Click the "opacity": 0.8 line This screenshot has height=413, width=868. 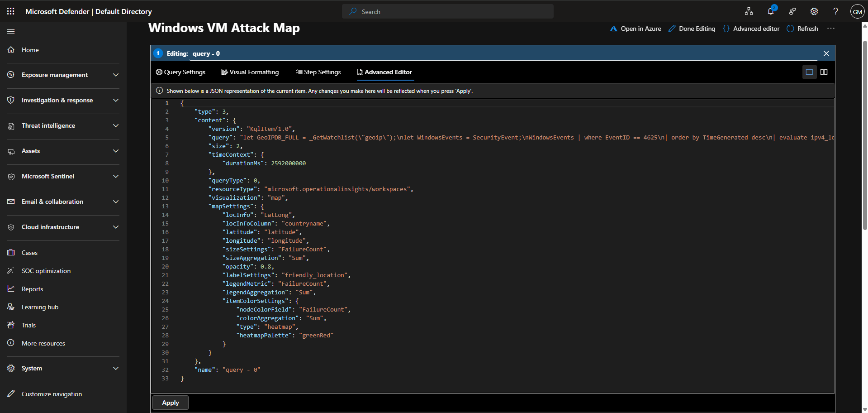[248, 266]
